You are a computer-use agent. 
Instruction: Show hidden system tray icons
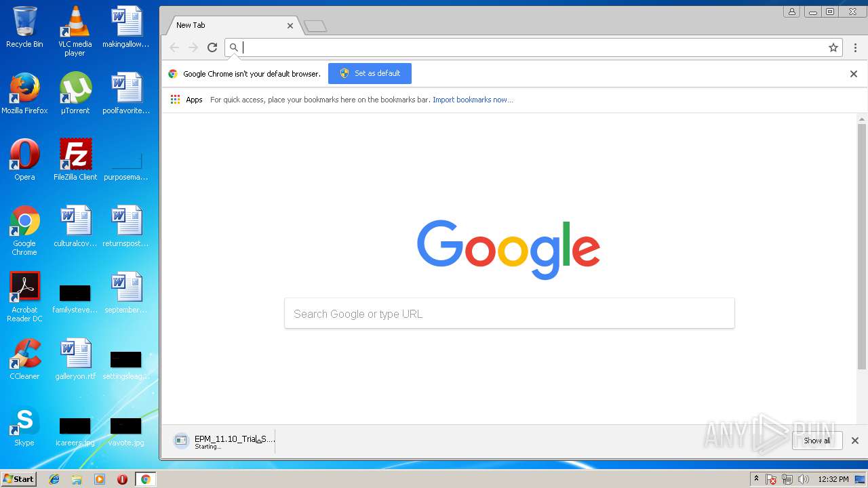pos(756,479)
